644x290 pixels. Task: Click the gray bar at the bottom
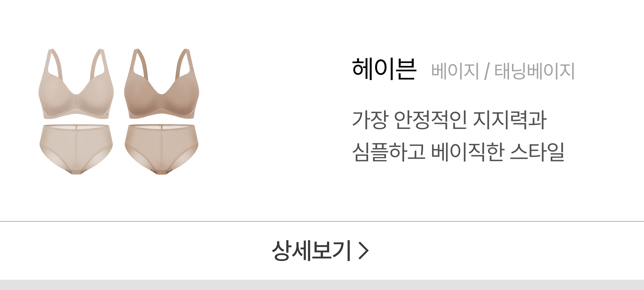(x=322, y=285)
